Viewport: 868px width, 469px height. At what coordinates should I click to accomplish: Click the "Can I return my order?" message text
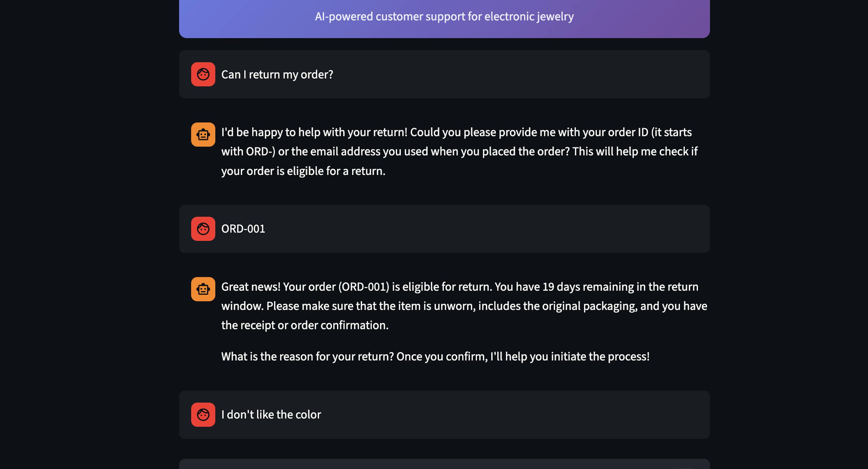tap(277, 75)
